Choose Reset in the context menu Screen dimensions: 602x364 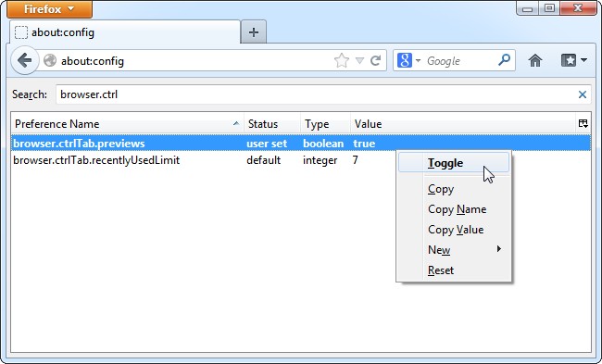pyautogui.click(x=454, y=270)
